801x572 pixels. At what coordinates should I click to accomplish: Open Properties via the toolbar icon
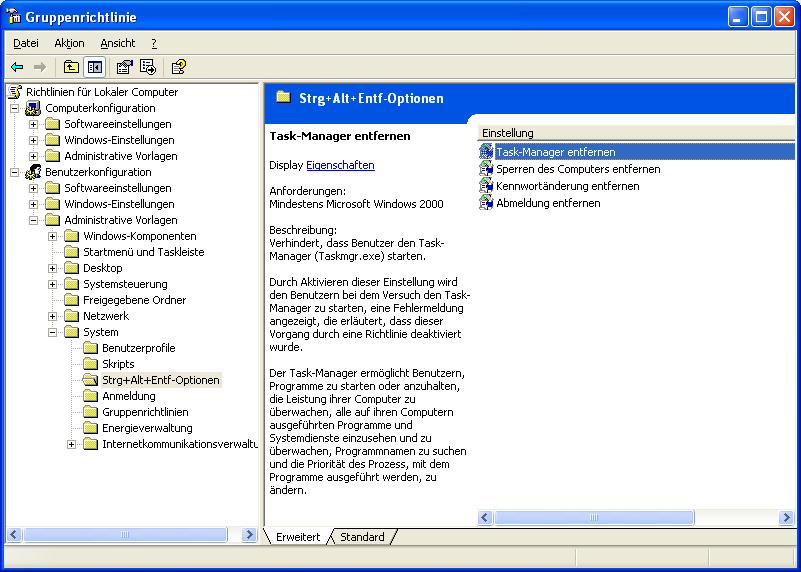(124, 67)
